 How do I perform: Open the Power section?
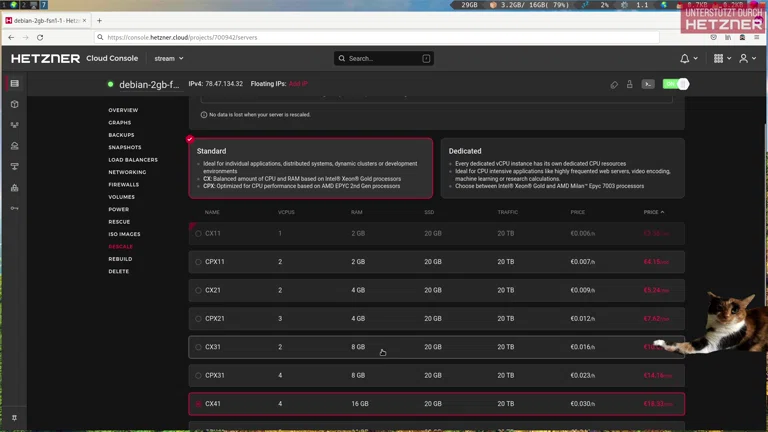coord(119,209)
